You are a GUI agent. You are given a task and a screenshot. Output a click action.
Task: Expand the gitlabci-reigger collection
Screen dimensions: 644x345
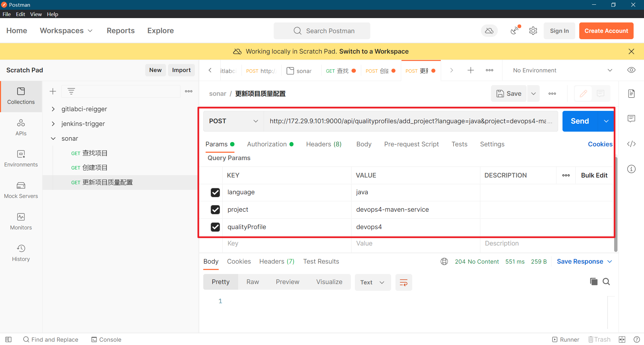point(53,109)
